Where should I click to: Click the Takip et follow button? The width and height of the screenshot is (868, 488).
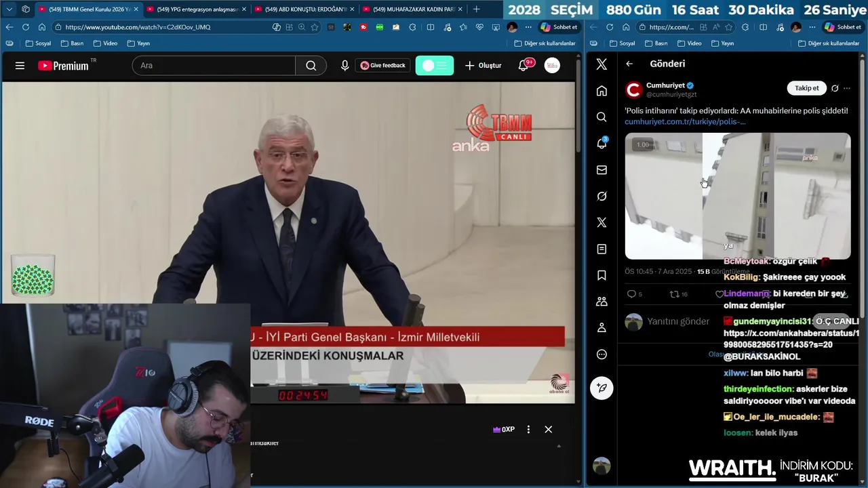[806, 88]
